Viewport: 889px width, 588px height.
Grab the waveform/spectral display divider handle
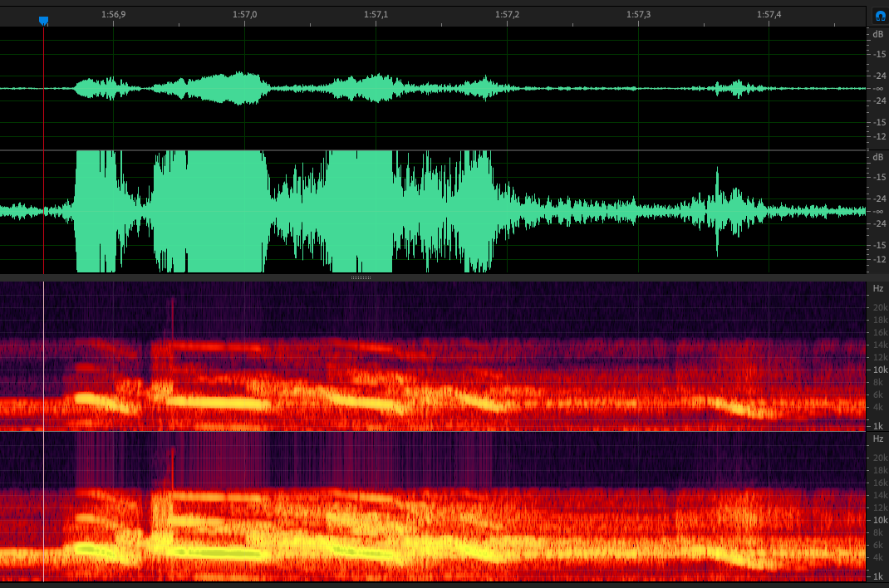tap(361, 277)
